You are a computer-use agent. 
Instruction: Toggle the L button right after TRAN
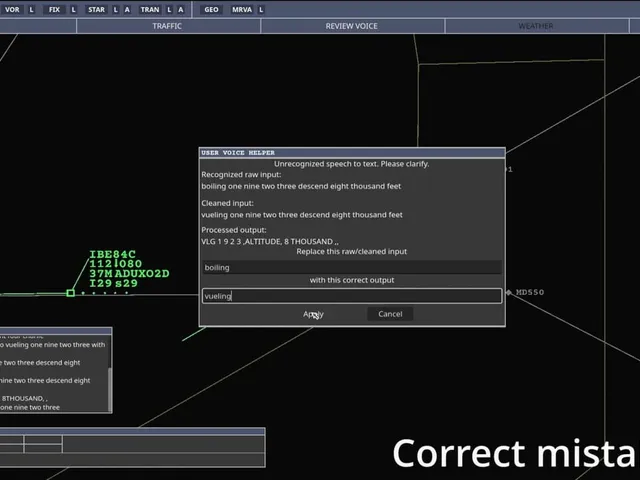coord(169,9)
